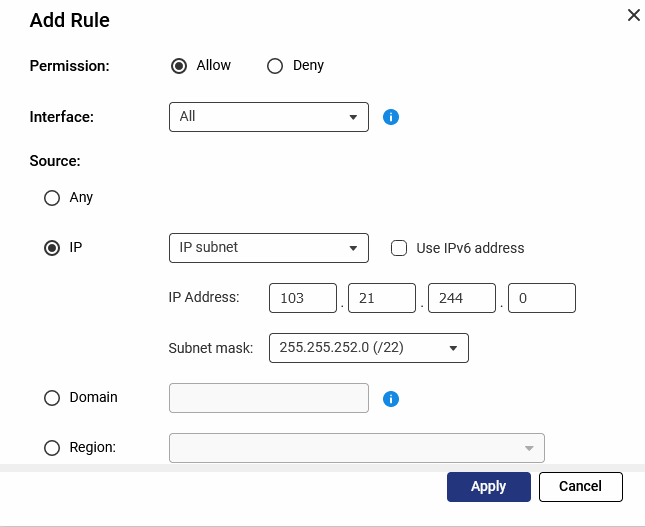
Task: Choose the Domain source radio button
Action: coord(52,398)
